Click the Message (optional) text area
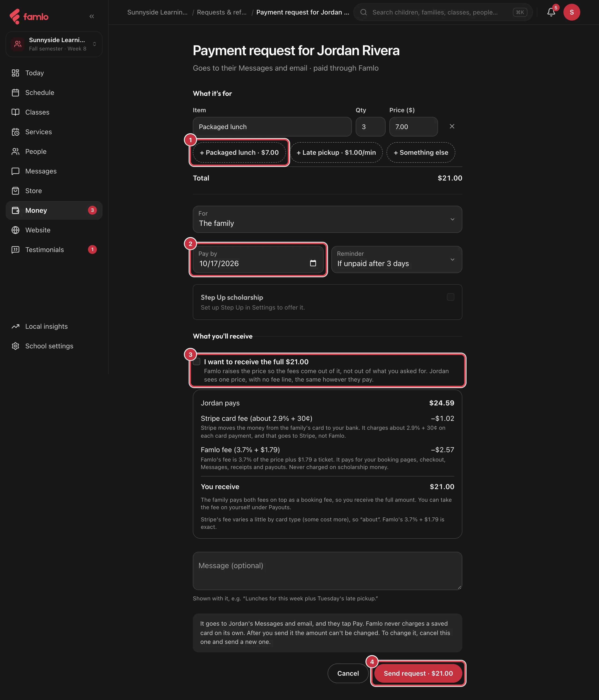Screen dimensions: 599x700 tap(327, 571)
